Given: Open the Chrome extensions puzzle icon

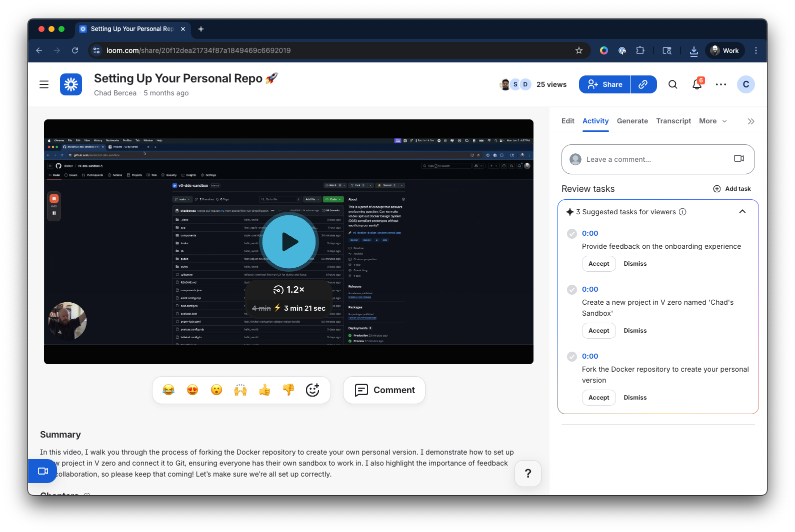Looking at the screenshot, I should [x=640, y=50].
